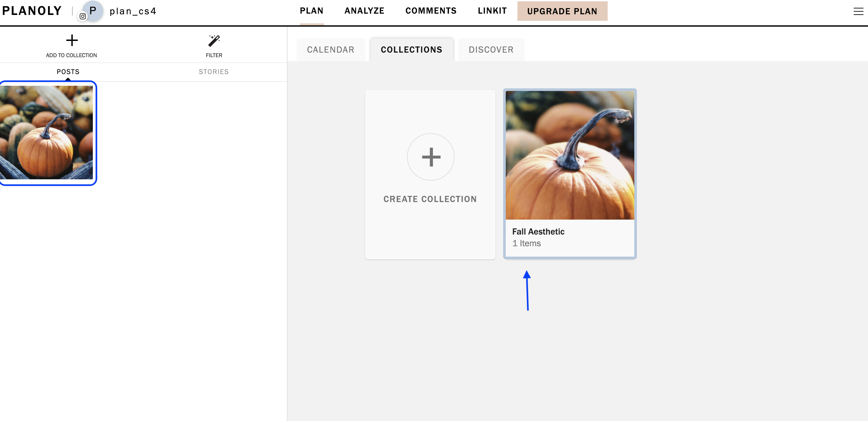Click the plus circle to create collection
Image resolution: width=868 pixels, height=421 pixels.
coord(431,157)
